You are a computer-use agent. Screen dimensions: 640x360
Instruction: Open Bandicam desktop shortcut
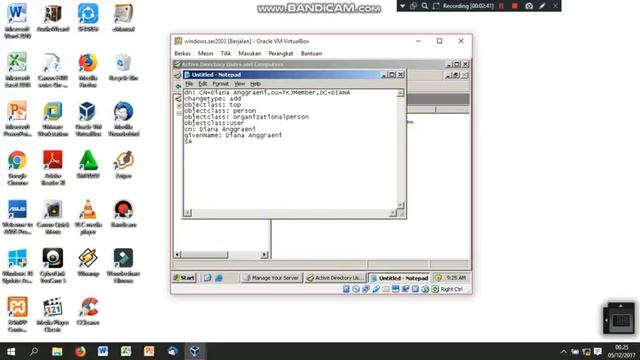click(123, 213)
